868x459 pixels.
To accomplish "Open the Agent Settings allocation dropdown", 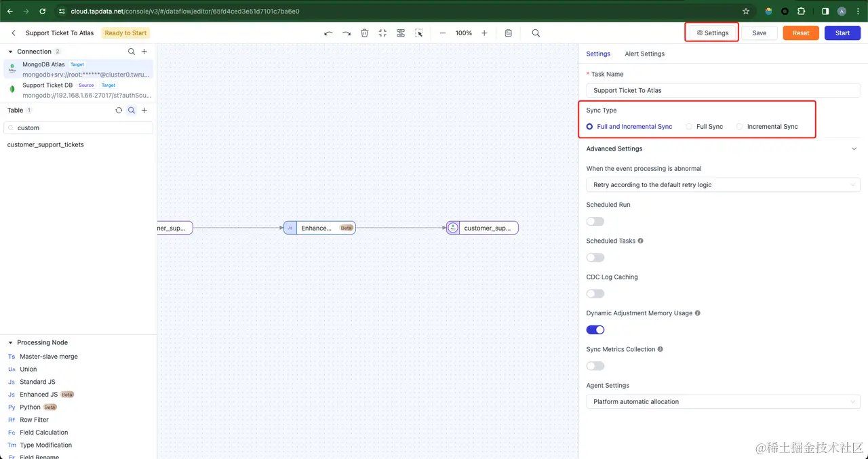I will point(724,401).
